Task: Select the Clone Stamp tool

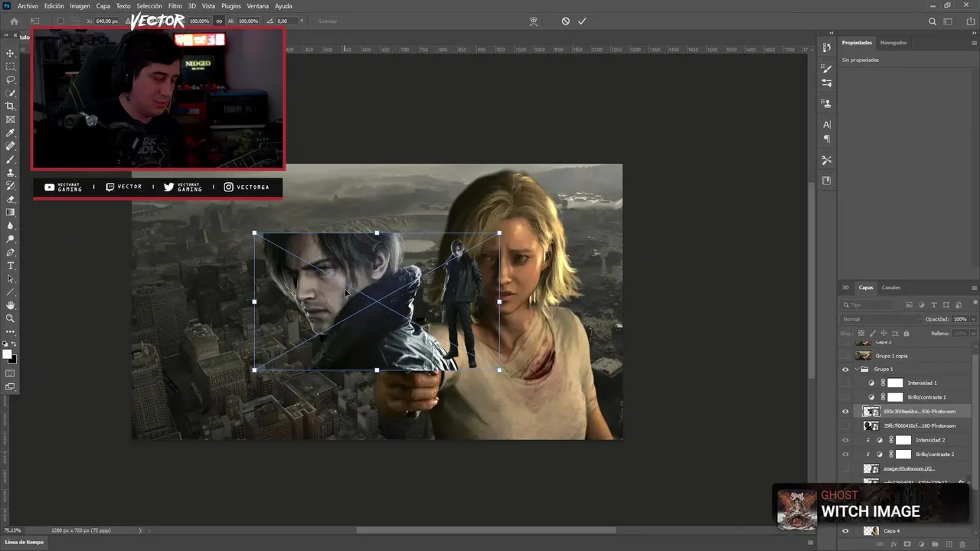Action: [10, 172]
